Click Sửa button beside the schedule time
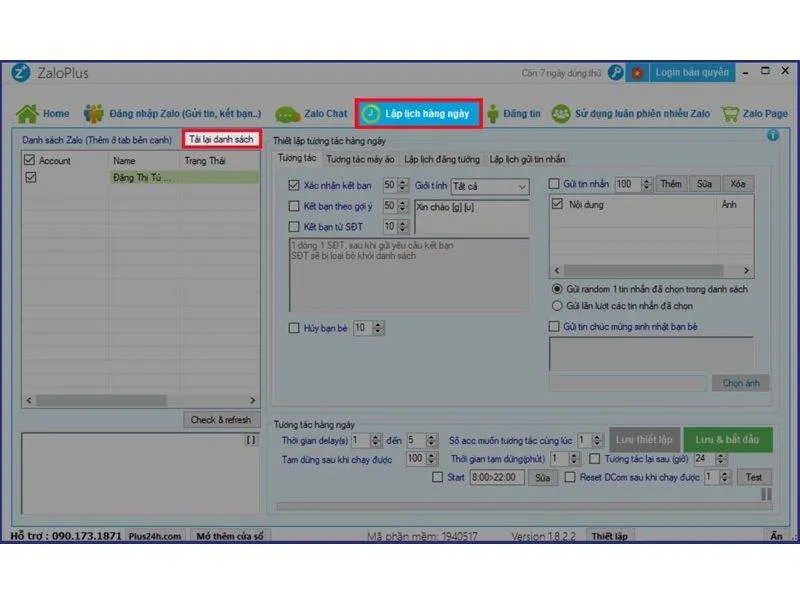The image size is (800, 600). [x=542, y=478]
